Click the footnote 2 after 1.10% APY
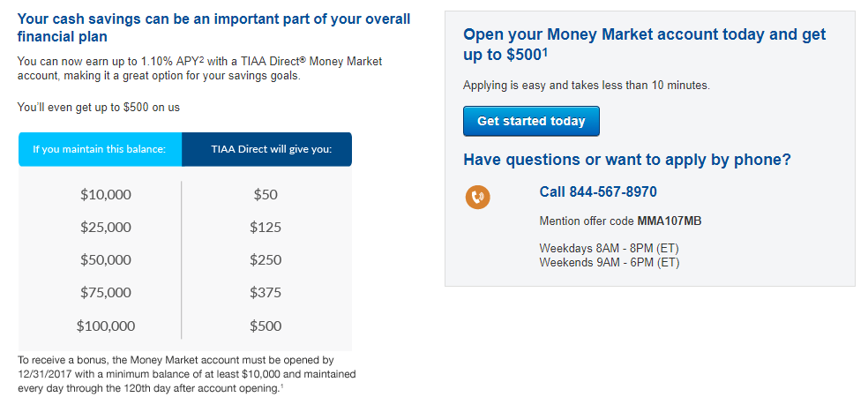This screenshot has width=868, height=412. (x=203, y=59)
